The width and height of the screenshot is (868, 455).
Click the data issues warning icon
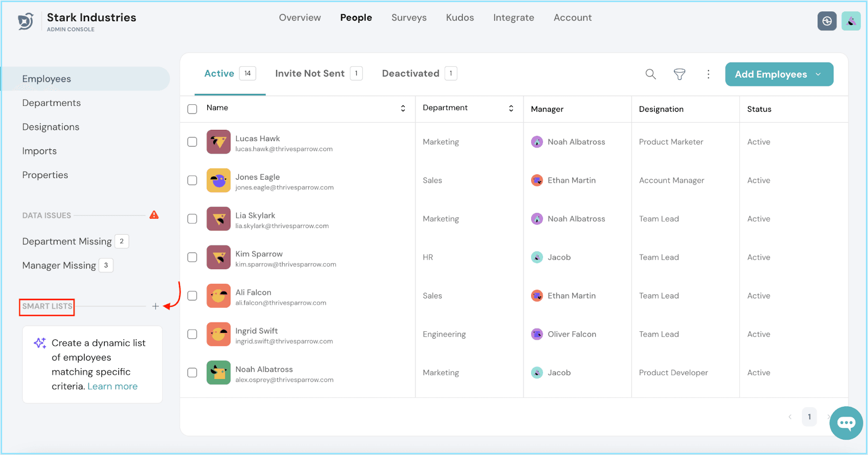coord(154,215)
